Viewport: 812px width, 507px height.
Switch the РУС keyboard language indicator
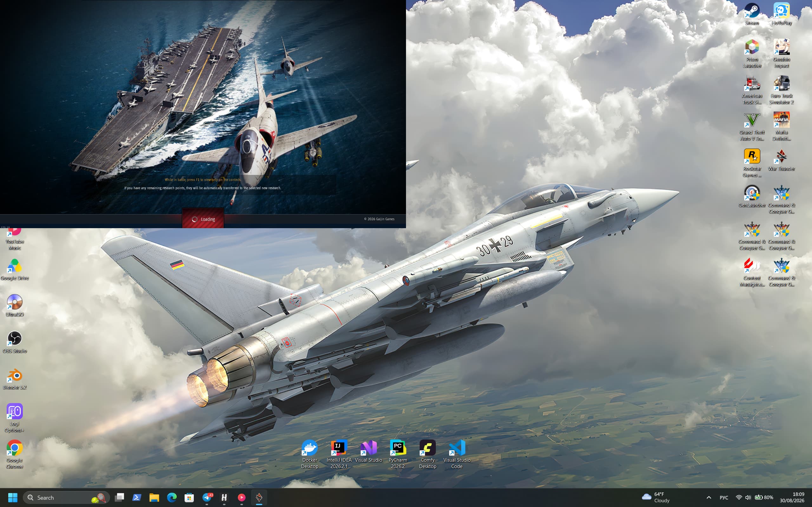[724, 497]
